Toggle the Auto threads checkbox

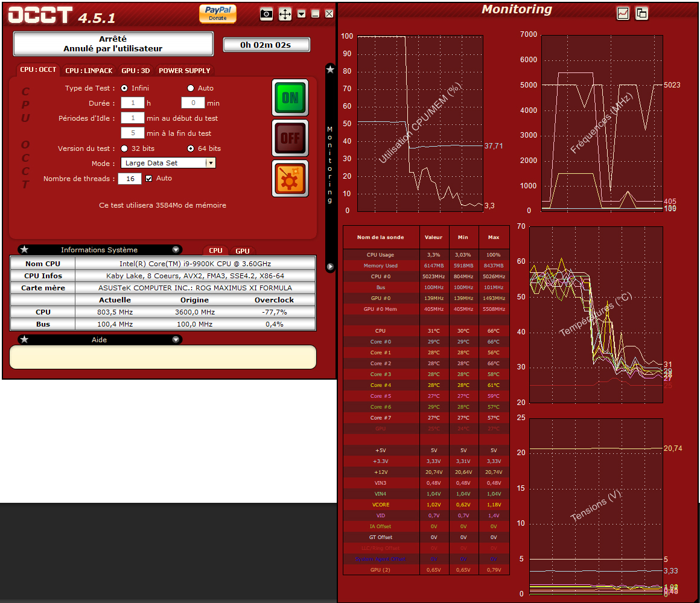pyautogui.click(x=149, y=179)
